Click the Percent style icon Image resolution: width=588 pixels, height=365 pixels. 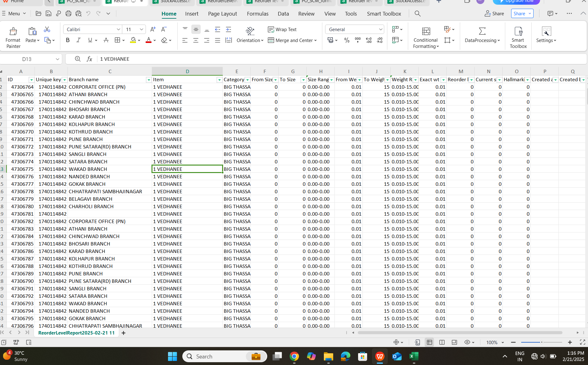347,40
